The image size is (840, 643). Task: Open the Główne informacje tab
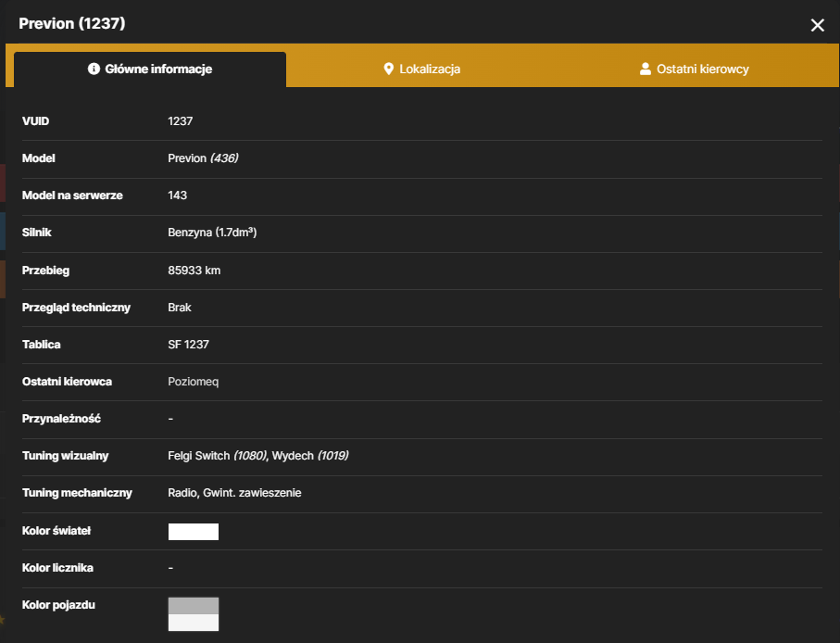(150, 69)
